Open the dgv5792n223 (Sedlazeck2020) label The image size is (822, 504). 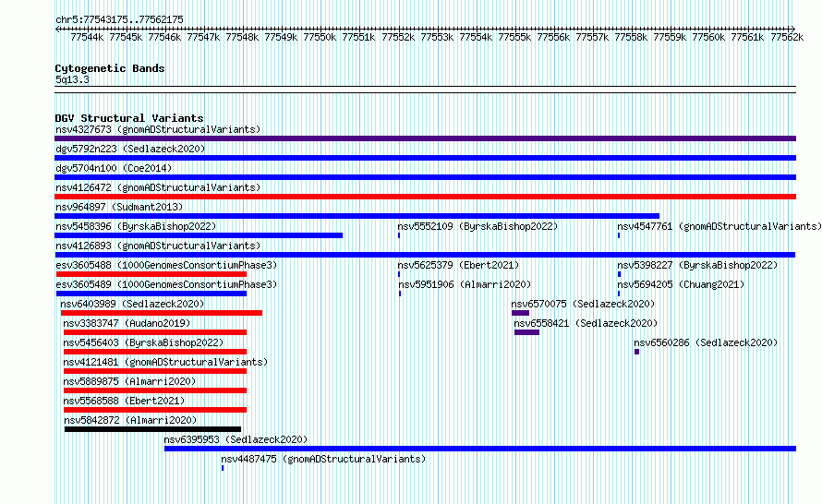coord(130,149)
